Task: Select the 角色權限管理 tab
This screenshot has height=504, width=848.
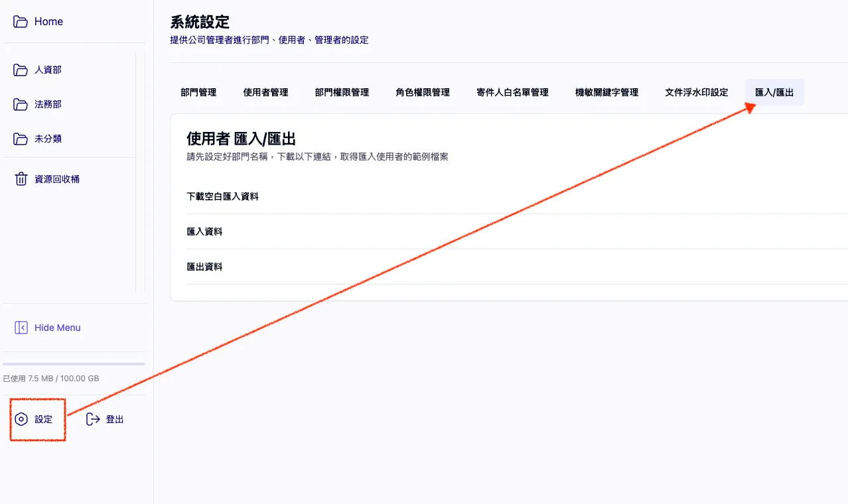Action: (x=422, y=92)
